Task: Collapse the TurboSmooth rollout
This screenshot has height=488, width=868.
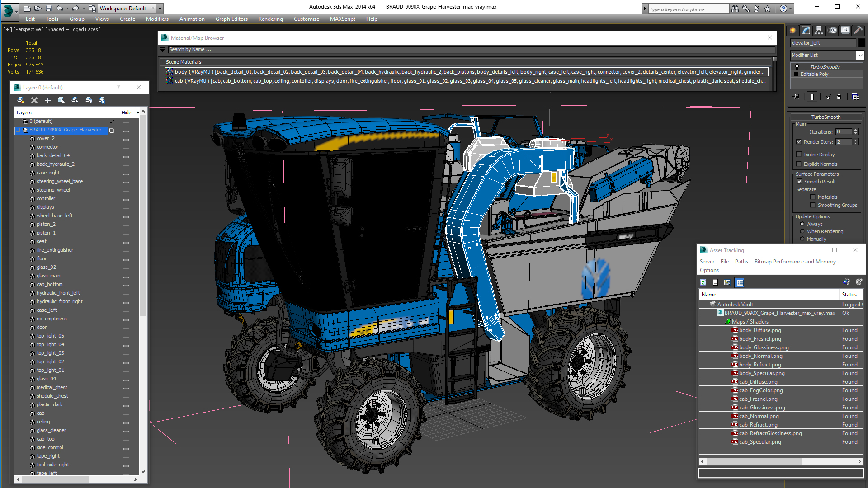Action: (793, 117)
